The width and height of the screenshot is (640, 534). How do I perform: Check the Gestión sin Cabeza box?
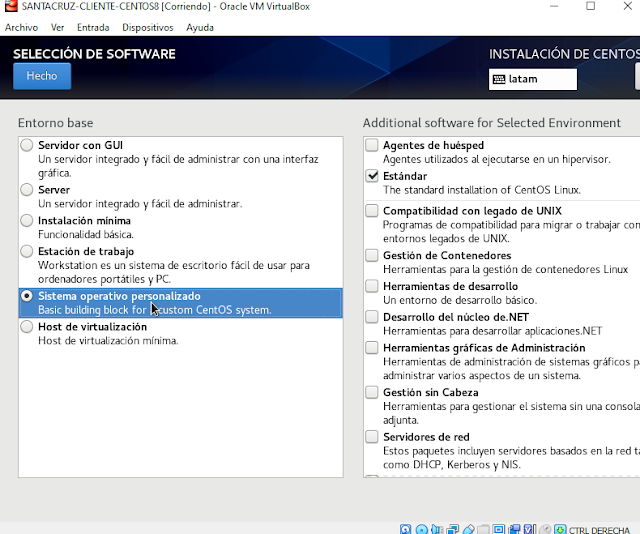click(372, 392)
